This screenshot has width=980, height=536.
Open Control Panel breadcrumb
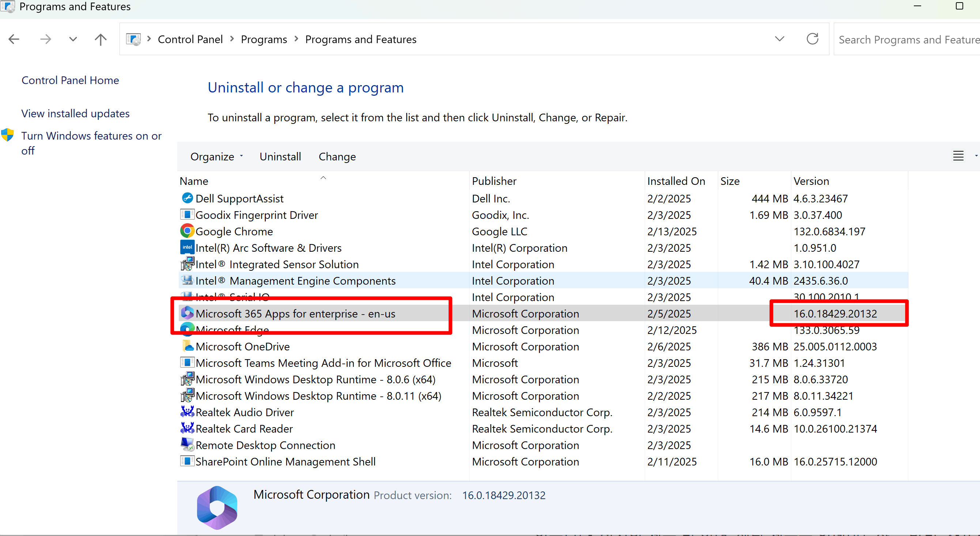(190, 39)
